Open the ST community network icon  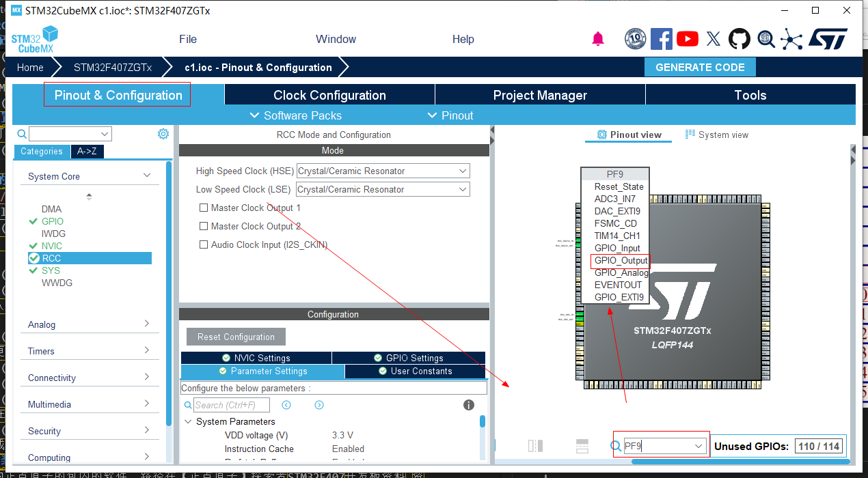[791, 39]
